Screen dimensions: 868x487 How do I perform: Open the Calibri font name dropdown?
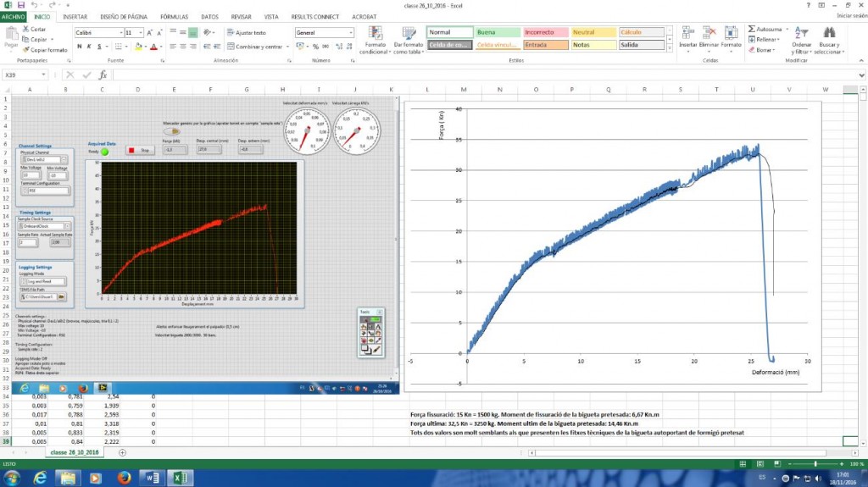coord(120,33)
